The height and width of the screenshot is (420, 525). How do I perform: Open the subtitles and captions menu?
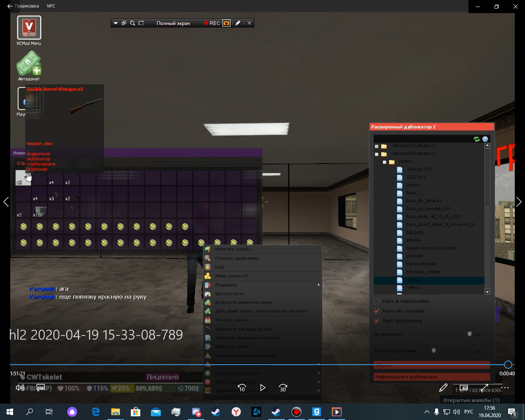click(41, 388)
